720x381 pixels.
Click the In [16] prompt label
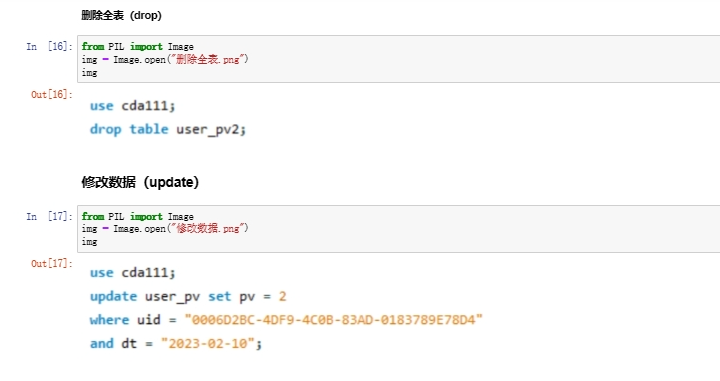point(49,46)
